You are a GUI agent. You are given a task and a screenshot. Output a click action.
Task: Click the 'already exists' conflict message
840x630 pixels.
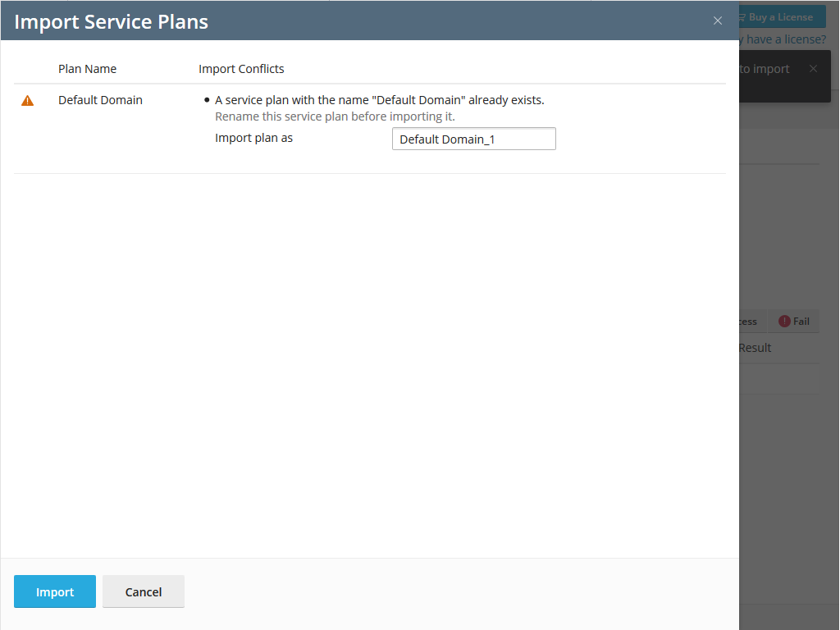[379, 100]
